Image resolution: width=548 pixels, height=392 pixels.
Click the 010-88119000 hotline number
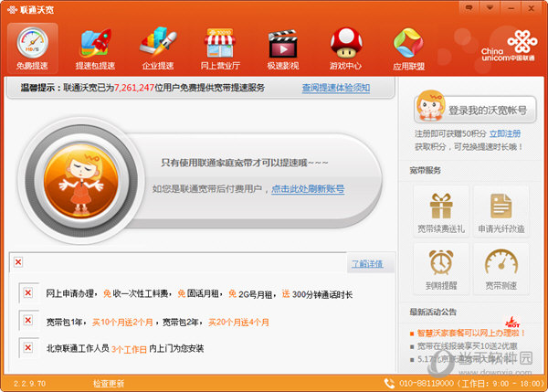427,384
